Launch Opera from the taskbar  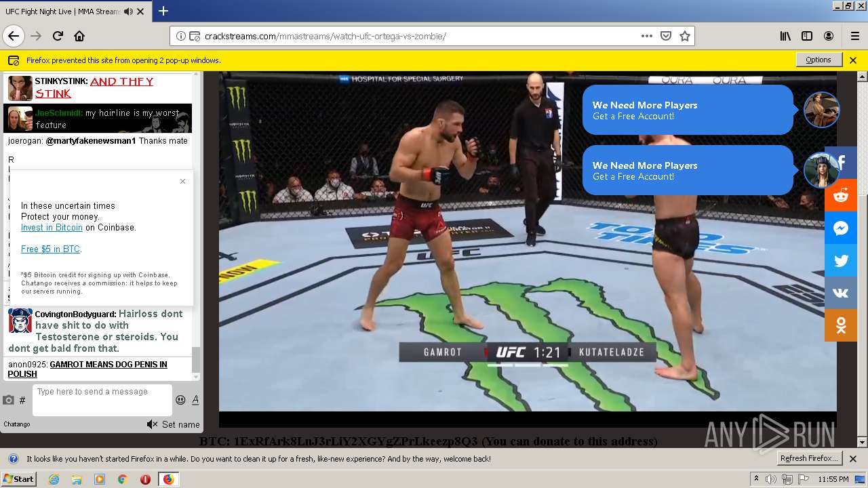145,479
